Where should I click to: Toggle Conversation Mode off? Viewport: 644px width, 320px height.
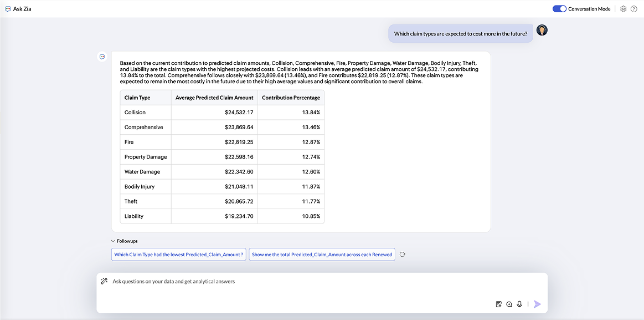559,8
